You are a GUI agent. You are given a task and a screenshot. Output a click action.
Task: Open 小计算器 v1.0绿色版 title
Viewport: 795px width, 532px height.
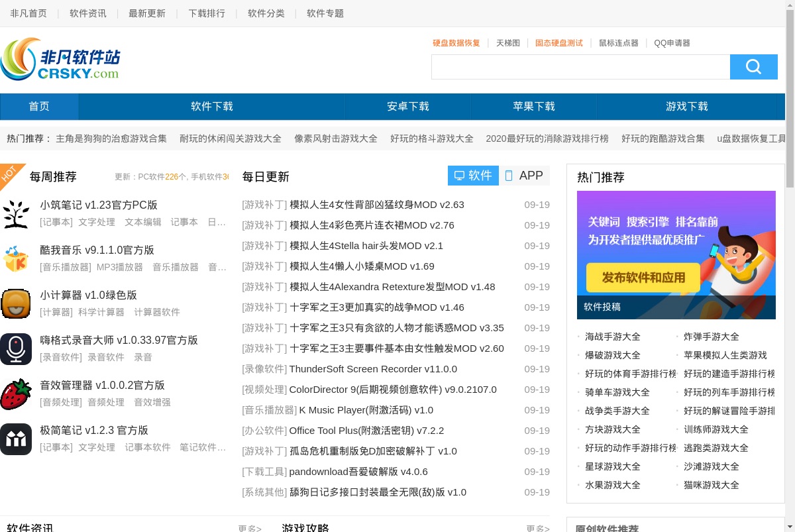[88, 295]
